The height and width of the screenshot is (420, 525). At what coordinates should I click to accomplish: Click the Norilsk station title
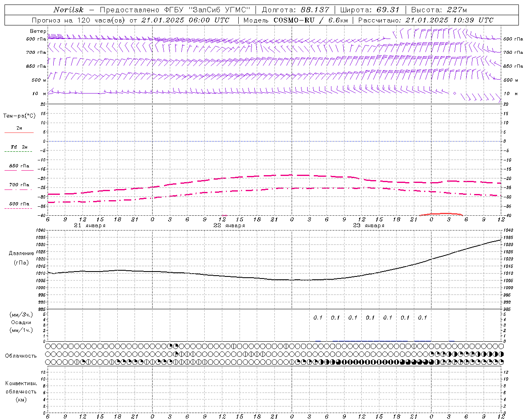coord(68,10)
